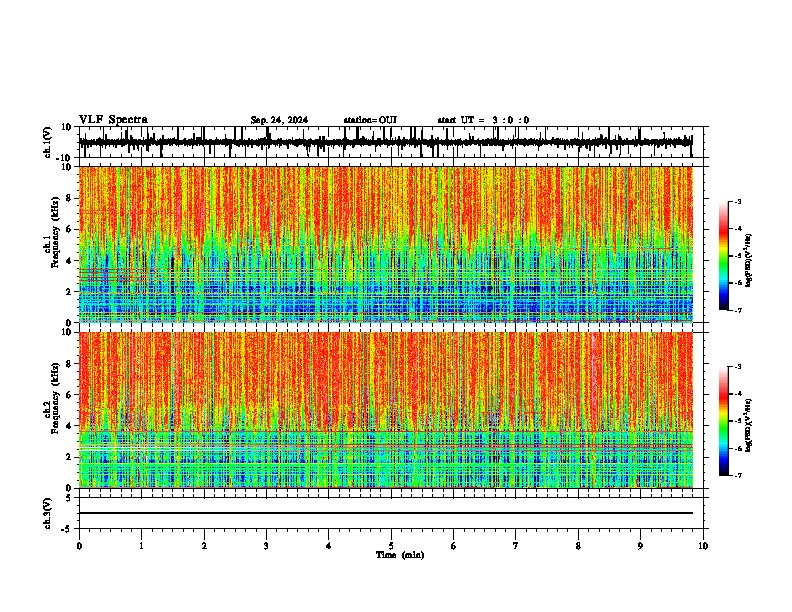Click the "ch.3(V)" axis label

[x=48, y=514]
